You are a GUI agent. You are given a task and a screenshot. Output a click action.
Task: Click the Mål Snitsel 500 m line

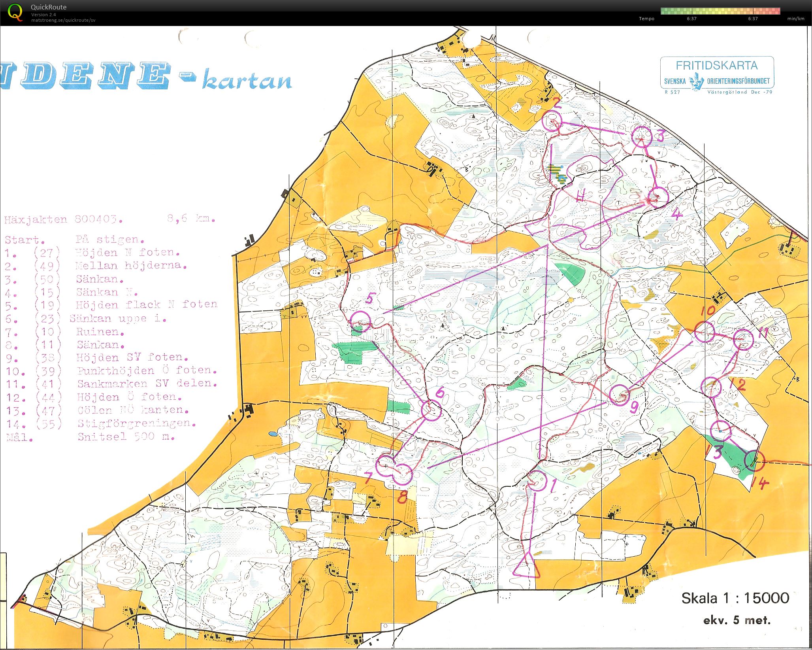[90, 437]
